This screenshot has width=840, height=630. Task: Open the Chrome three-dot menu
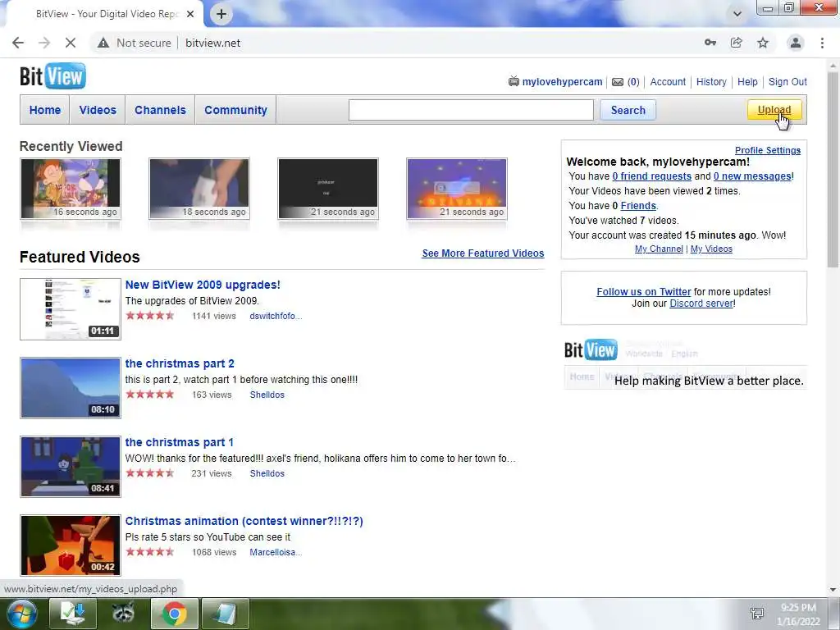pyautogui.click(x=822, y=43)
